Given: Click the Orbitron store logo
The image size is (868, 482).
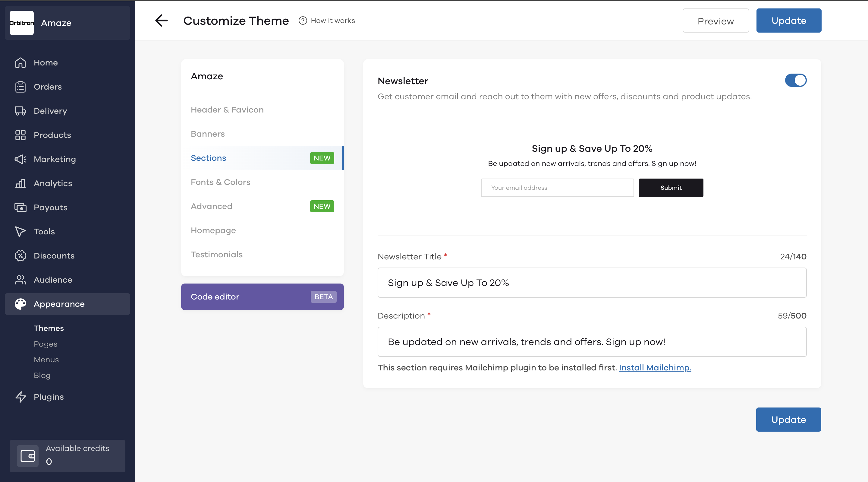Looking at the screenshot, I should [x=22, y=23].
